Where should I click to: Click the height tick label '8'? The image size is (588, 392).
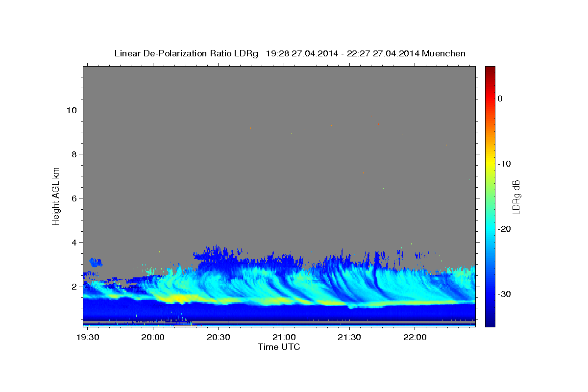[x=75, y=154]
